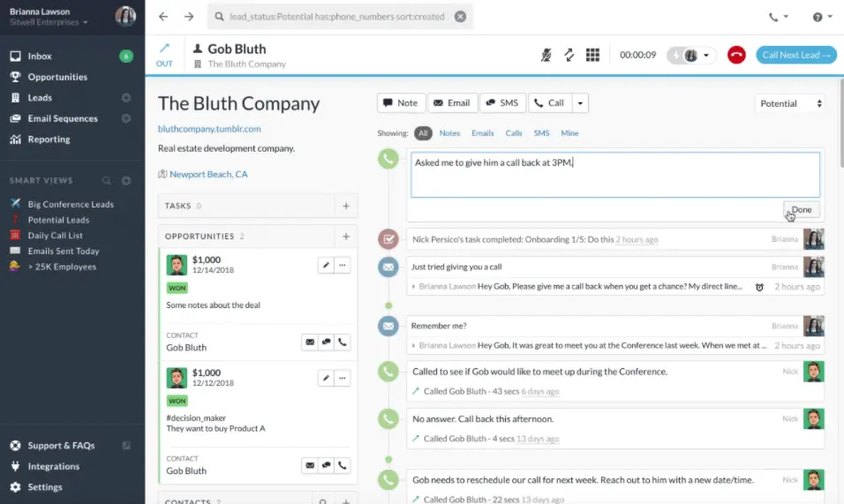844x504 pixels.
Task: Go back with the left arrow
Action: [x=163, y=17]
